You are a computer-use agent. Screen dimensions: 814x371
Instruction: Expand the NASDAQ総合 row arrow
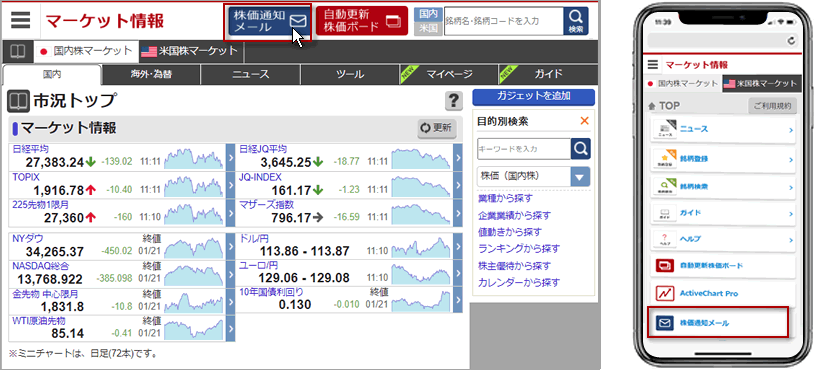click(230, 273)
